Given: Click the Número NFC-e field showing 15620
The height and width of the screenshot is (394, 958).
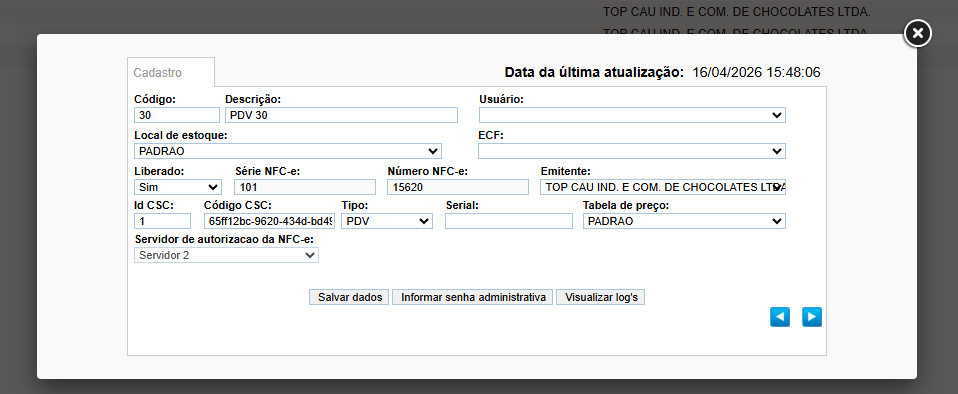Looking at the screenshot, I should pos(458,187).
